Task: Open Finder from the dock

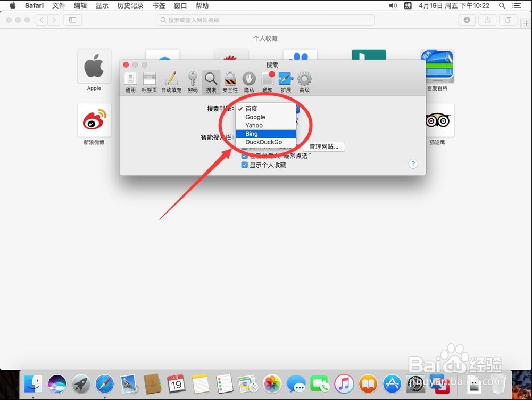Action: 33,384
